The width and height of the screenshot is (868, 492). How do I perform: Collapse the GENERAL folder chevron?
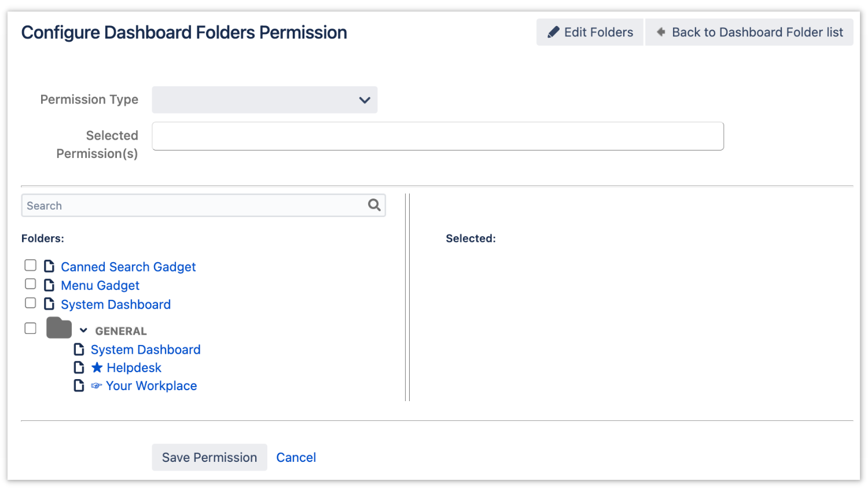83,331
